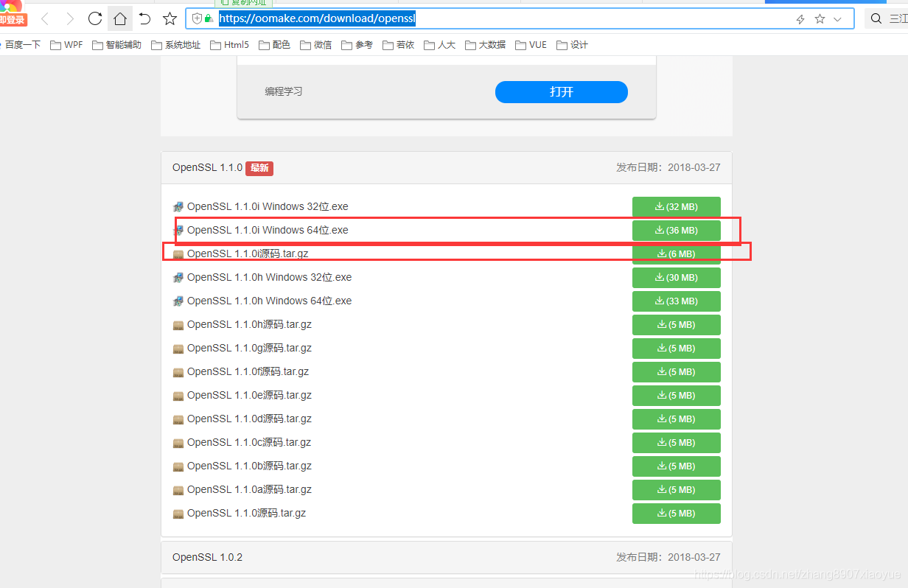This screenshot has height=588, width=908.
Task: Click download button for 1.1.0f源码.tar.gz
Action: coord(677,372)
